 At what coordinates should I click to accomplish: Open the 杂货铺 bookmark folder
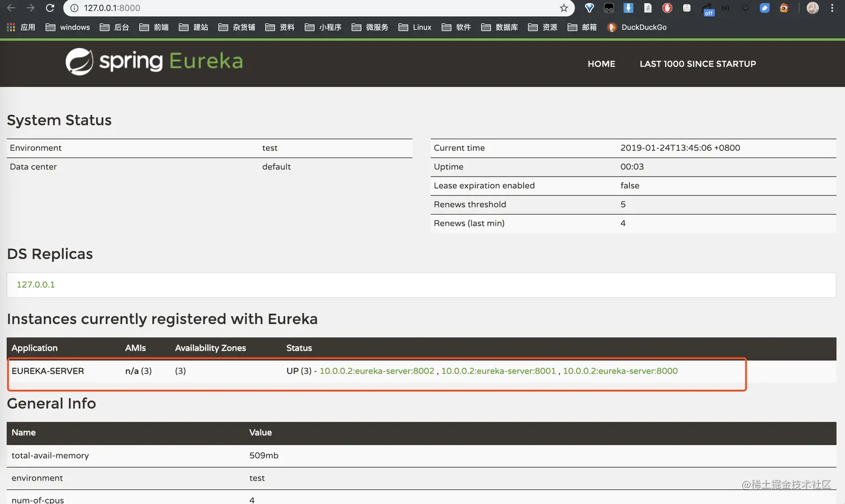pyautogui.click(x=236, y=27)
